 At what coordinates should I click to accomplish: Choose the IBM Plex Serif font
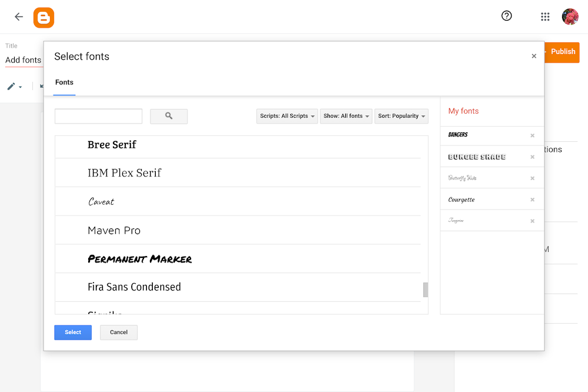pyautogui.click(x=238, y=172)
